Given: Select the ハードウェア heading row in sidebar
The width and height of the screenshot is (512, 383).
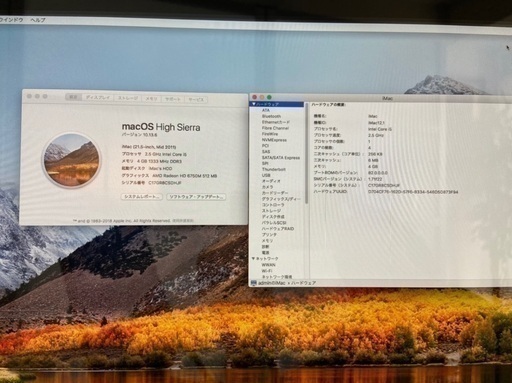Looking at the screenshot, I should click(x=276, y=104).
